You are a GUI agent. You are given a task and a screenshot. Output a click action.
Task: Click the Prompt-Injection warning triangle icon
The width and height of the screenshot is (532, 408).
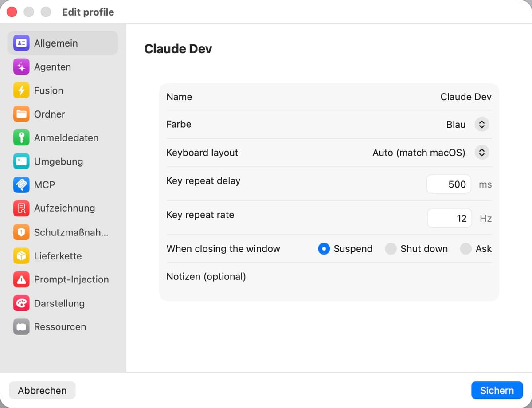click(21, 279)
